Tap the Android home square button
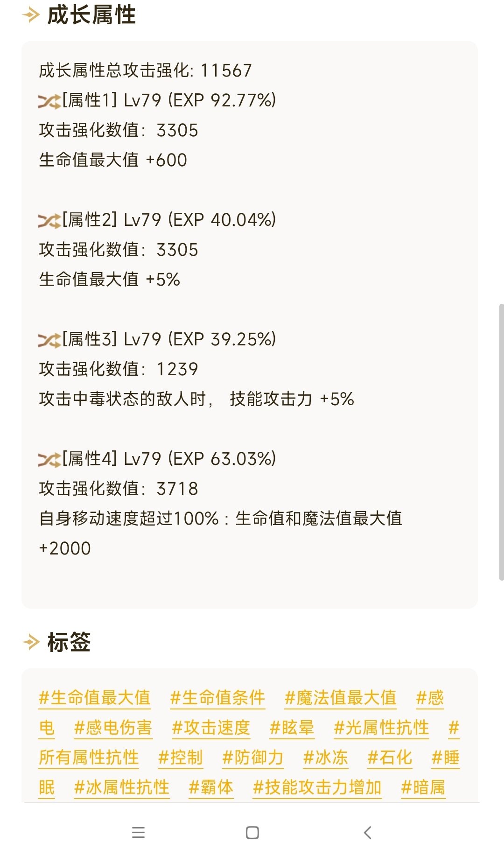The height and width of the screenshot is (863, 504). pos(252,832)
